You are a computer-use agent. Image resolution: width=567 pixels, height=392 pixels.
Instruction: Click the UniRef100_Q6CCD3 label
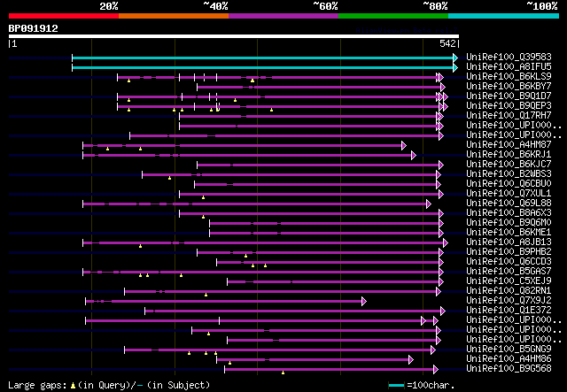click(x=509, y=262)
